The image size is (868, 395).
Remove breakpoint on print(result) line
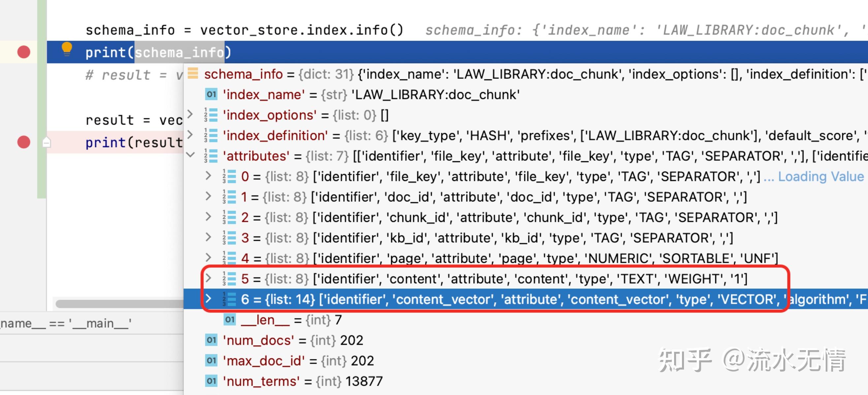click(x=24, y=142)
